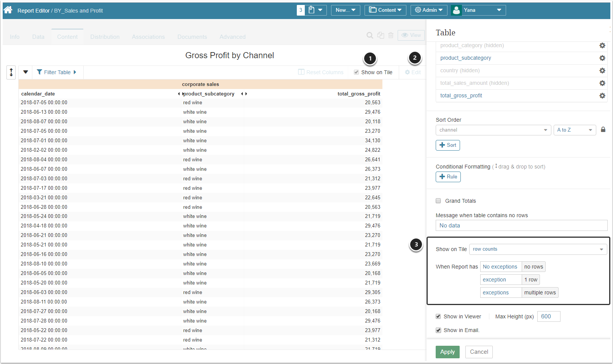Open Show on Tile row counts dropdown
Viewport: 613px width, 364px height.
tap(538, 249)
